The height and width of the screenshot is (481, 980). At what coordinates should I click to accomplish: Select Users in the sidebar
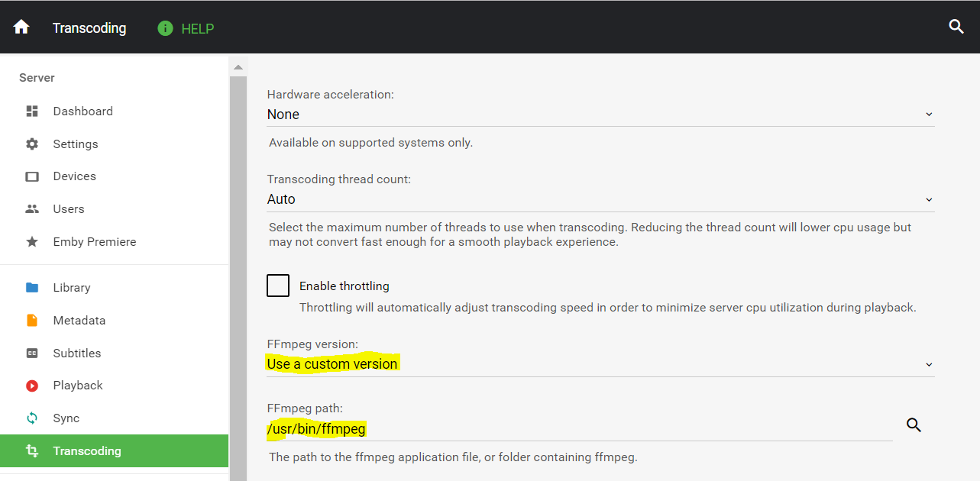pyautogui.click(x=69, y=209)
